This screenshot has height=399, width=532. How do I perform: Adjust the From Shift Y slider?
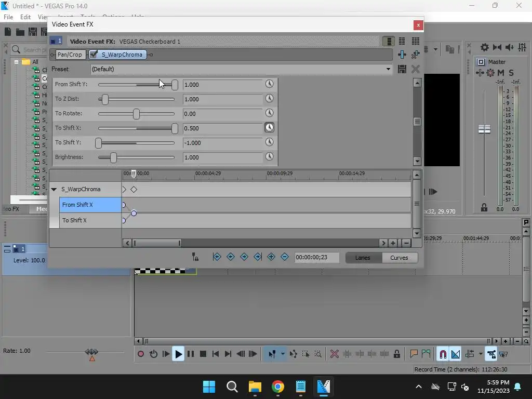pyautogui.click(x=175, y=85)
